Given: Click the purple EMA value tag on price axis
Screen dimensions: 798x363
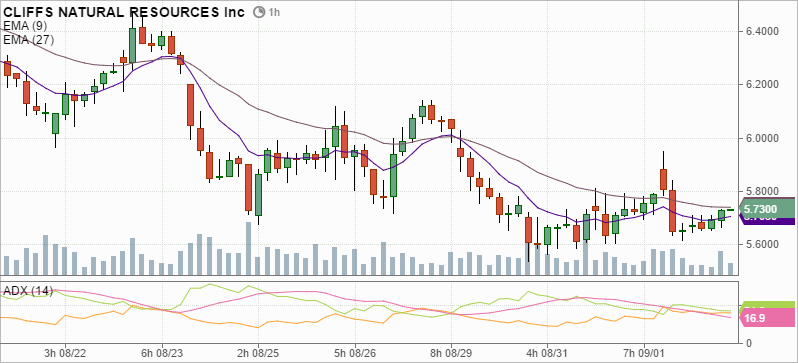Looking at the screenshot, I should [x=766, y=221].
